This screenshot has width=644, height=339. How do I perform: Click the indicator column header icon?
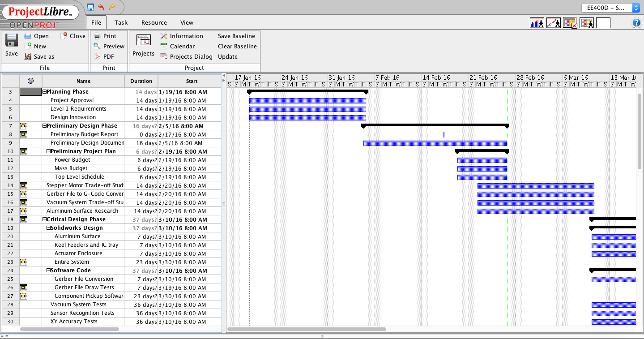coord(30,81)
